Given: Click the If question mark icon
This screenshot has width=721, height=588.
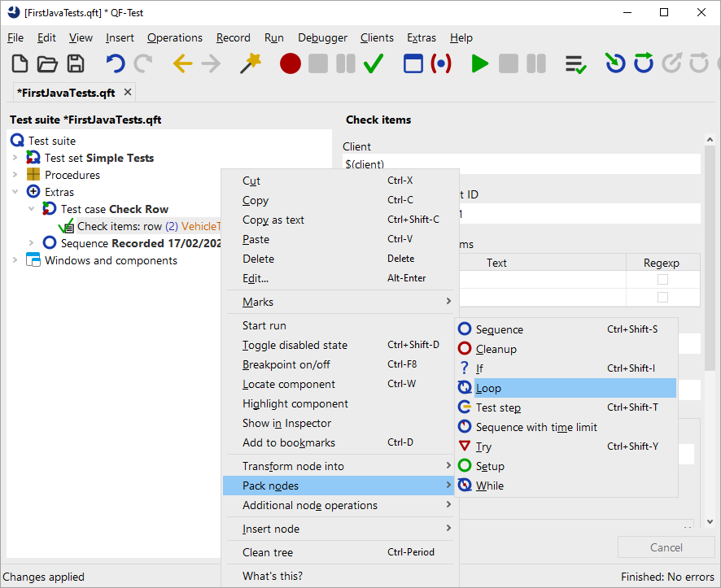Looking at the screenshot, I should tap(465, 368).
